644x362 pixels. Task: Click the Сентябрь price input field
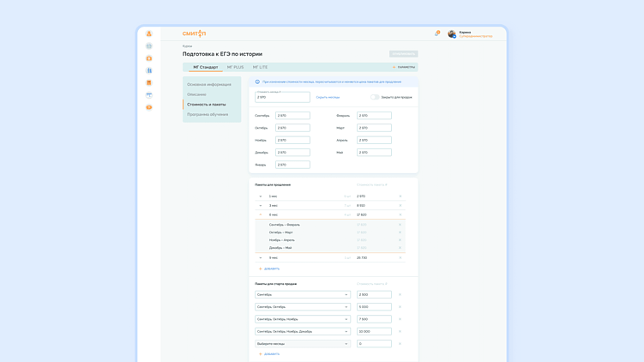pos(292,116)
